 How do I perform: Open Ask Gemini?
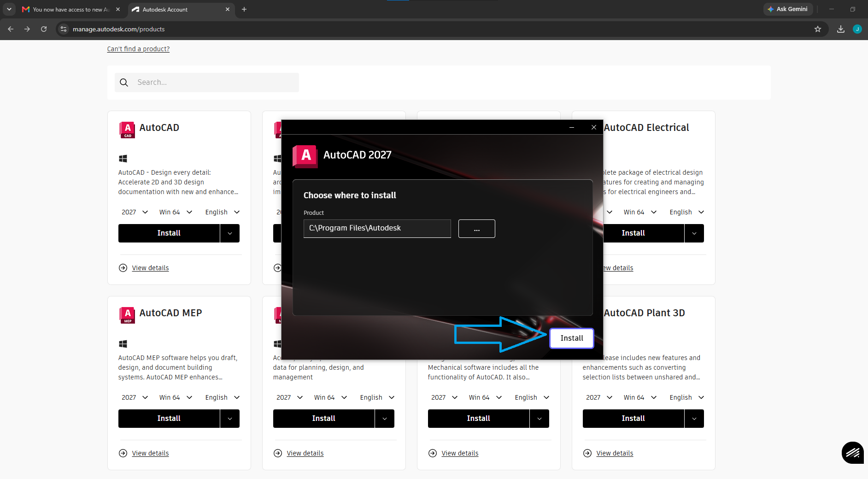point(788,9)
